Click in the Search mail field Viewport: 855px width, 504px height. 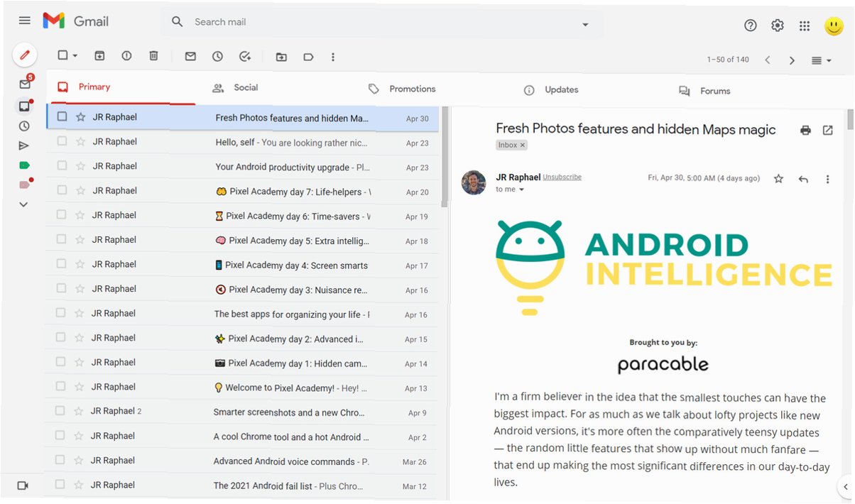pos(383,23)
